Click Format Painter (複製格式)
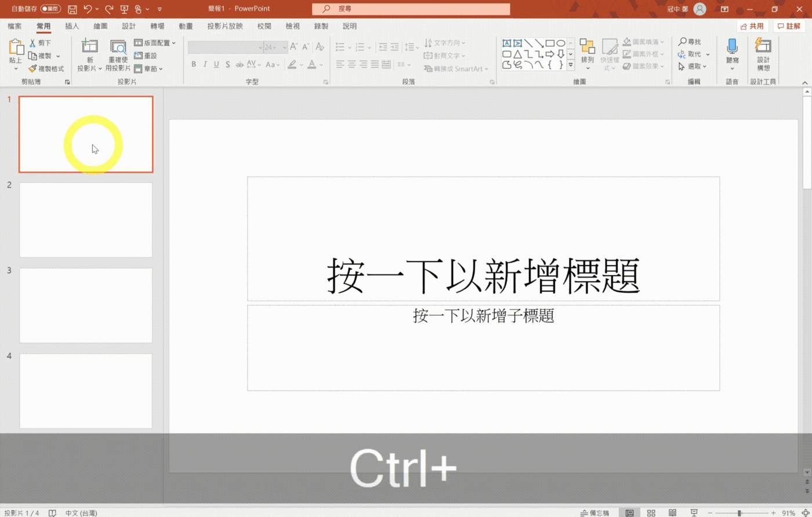 click(x=46, y=68)
